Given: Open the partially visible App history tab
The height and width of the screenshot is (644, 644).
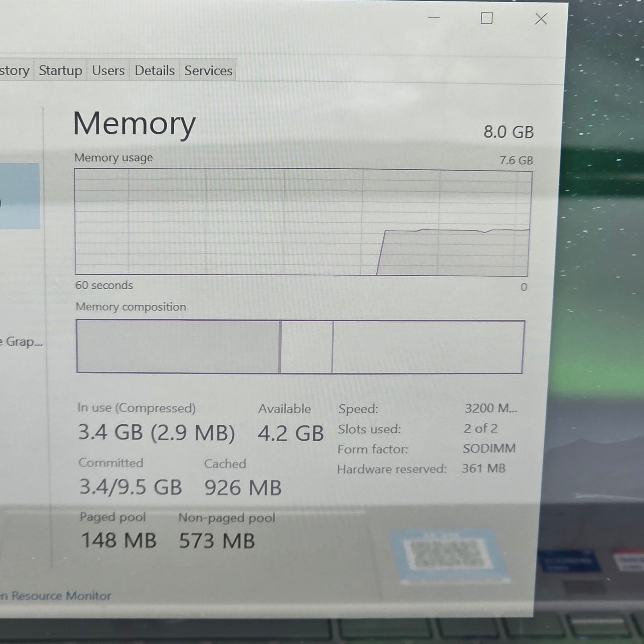Looking at the screenshot, I should tap(14, 70).
